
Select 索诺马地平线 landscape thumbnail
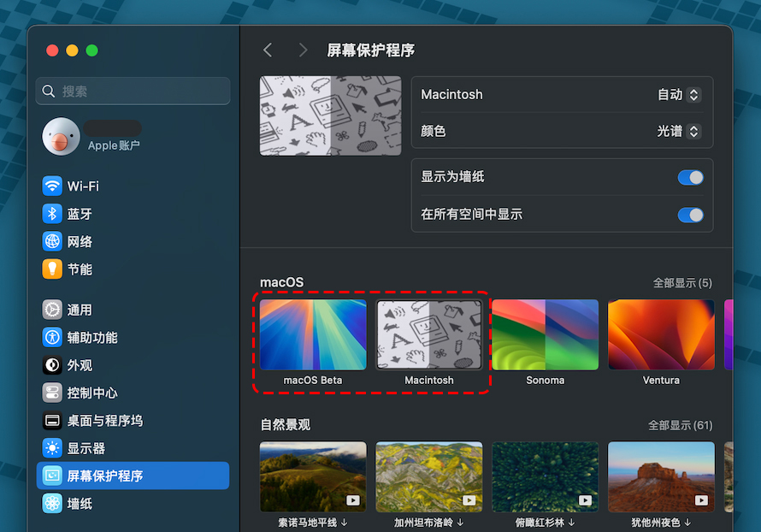click(313, 476)
